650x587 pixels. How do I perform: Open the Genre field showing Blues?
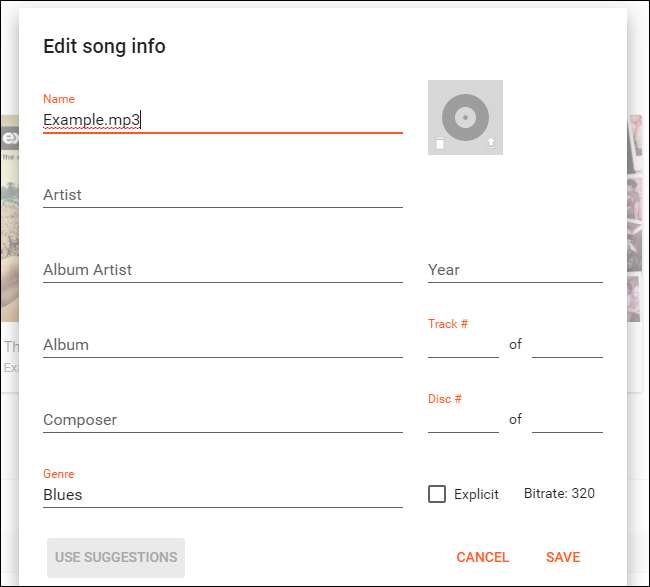click(x=222, y=495)
